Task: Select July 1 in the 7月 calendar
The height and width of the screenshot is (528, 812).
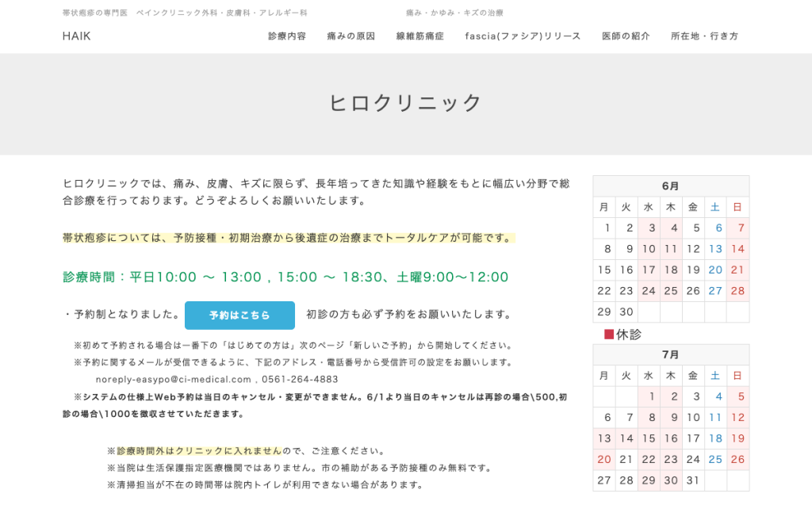Action: (x=649, y=396)
